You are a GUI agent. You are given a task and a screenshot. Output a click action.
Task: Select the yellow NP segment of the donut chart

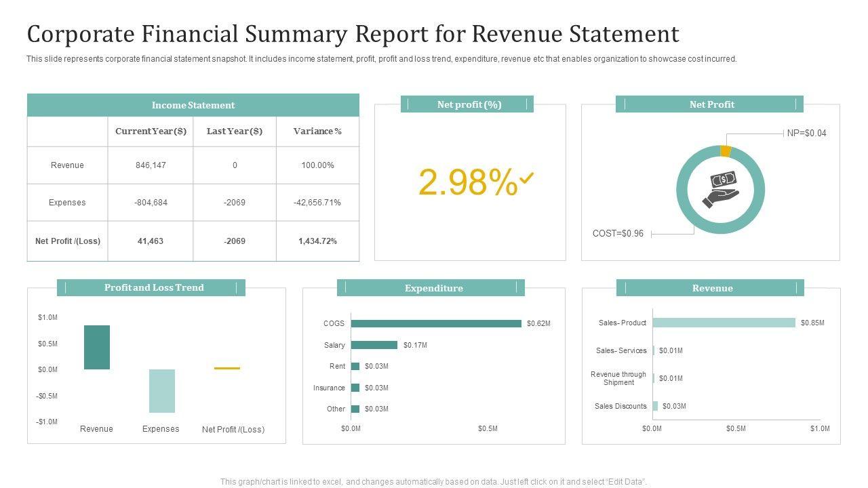click(x=725, y=151)
